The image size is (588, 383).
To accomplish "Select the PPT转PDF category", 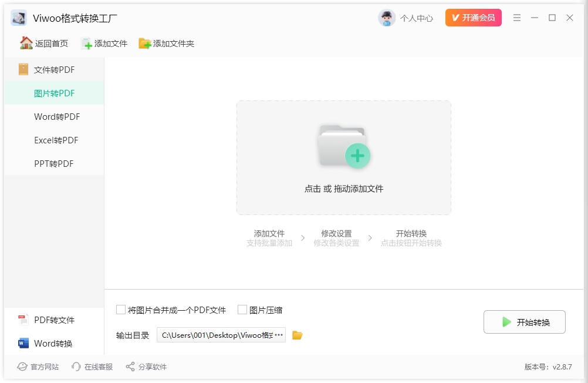I will (x=53, y=163).
